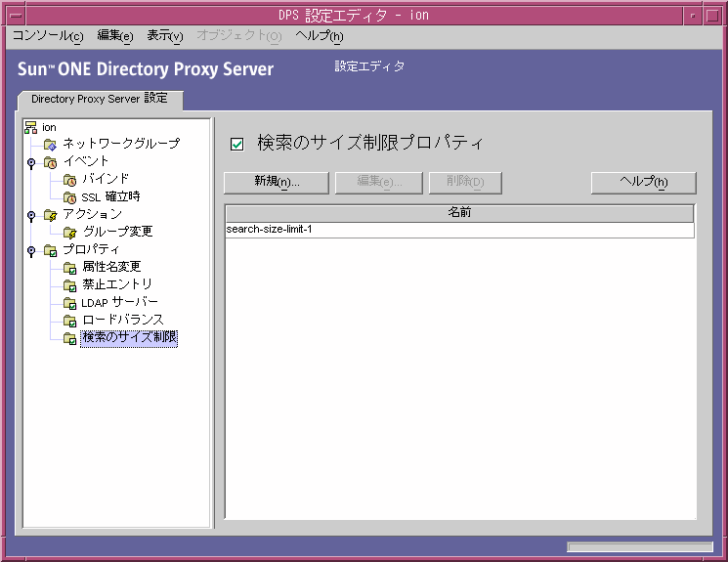The width and height of the screenshot is (728, 562).
Task: Click the プロパティ folder icon
Action: (x=50, y=250)
